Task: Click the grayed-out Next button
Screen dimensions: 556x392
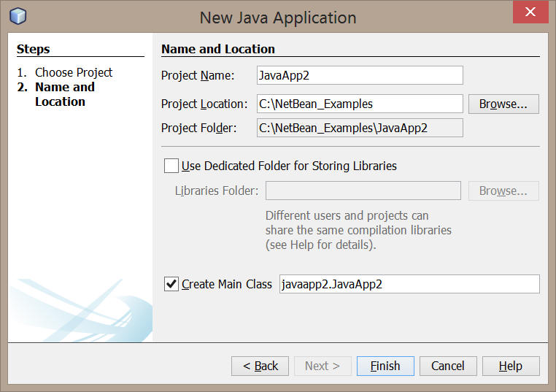Action: click(323, 366)
